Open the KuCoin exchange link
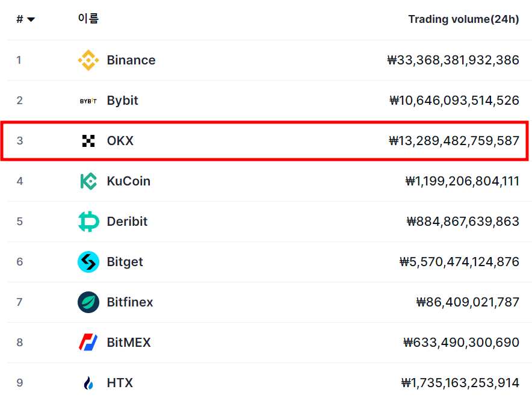Viewport: 532px width, 401px height. click(129, 181)
